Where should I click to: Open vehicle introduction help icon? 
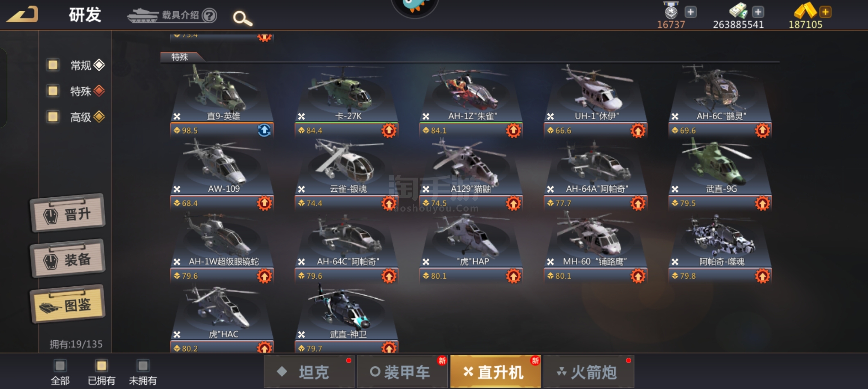click(x=209, y=15)
